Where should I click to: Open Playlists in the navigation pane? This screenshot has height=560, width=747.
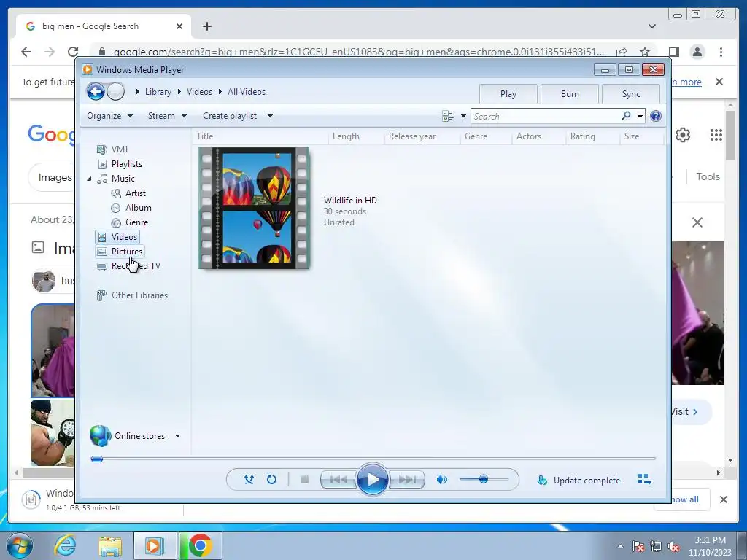tap(120, 164)
